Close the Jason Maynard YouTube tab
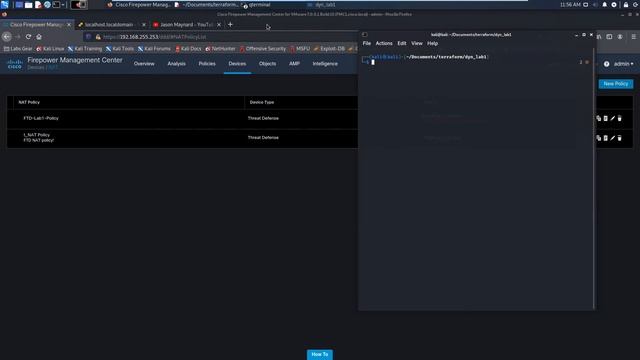This screenshot has height=360, width=640. click(219, 24)
